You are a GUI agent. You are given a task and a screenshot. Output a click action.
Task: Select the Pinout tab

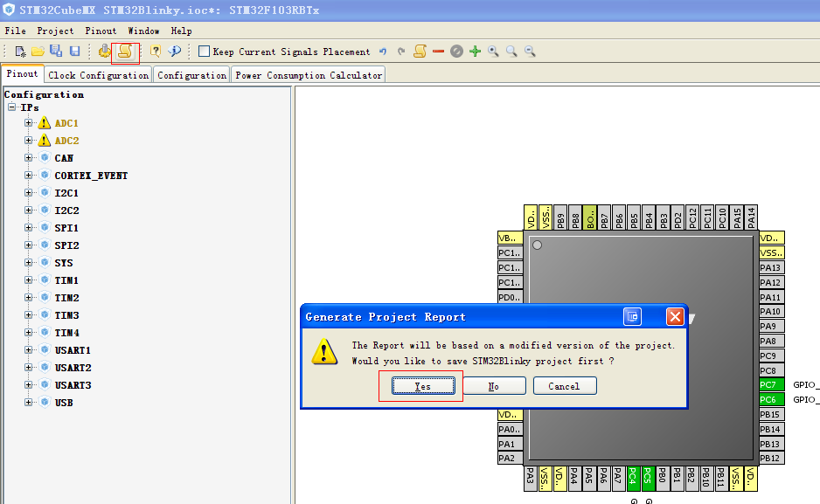click(x=22, y=74)
